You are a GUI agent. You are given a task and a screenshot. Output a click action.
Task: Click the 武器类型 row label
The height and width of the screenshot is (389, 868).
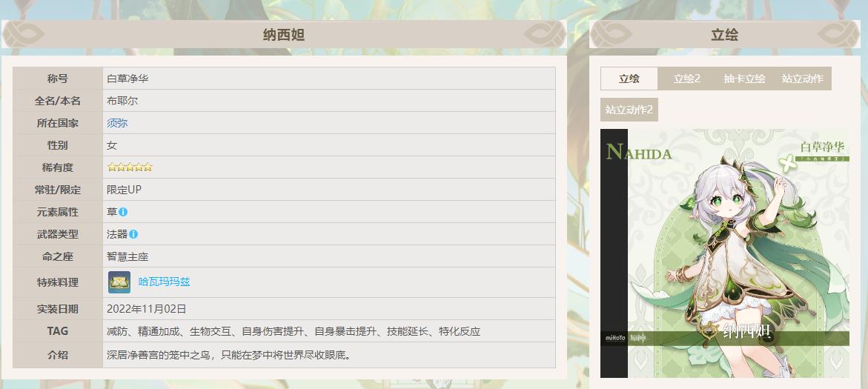click(x=58, y=234)
